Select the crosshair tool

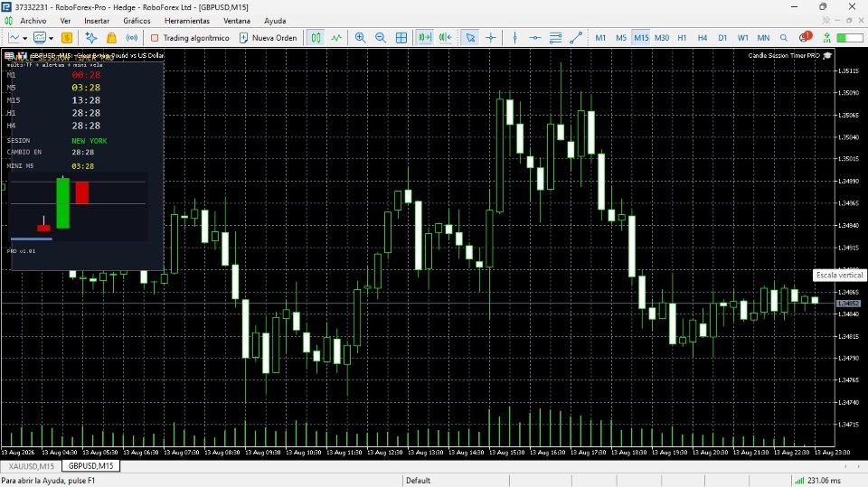pos(490,38)
